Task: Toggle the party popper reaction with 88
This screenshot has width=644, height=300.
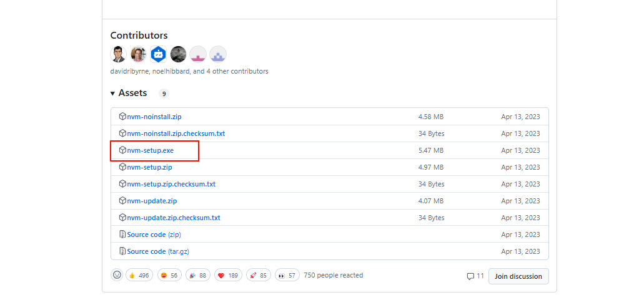Action: click(x=199, y=275)
